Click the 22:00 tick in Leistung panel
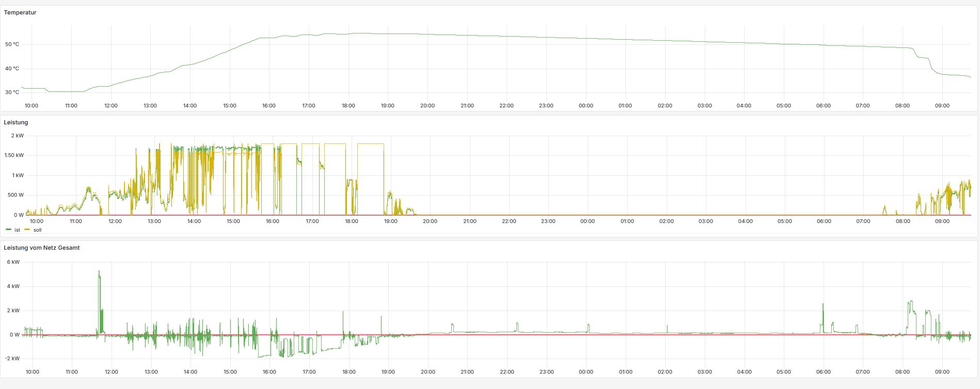980x389 pixels. 509,221
